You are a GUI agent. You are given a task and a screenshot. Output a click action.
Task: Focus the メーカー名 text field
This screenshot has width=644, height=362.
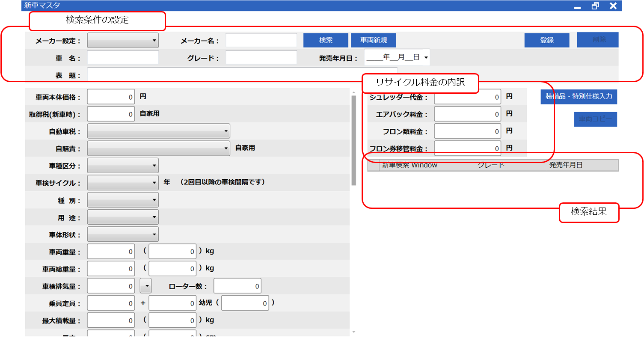click(x=261, y=40)
